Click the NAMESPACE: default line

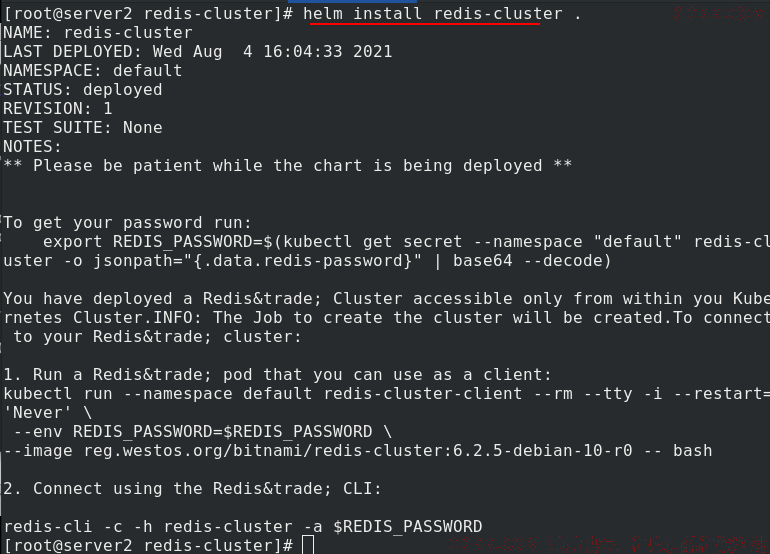click(x=93, y=71)
